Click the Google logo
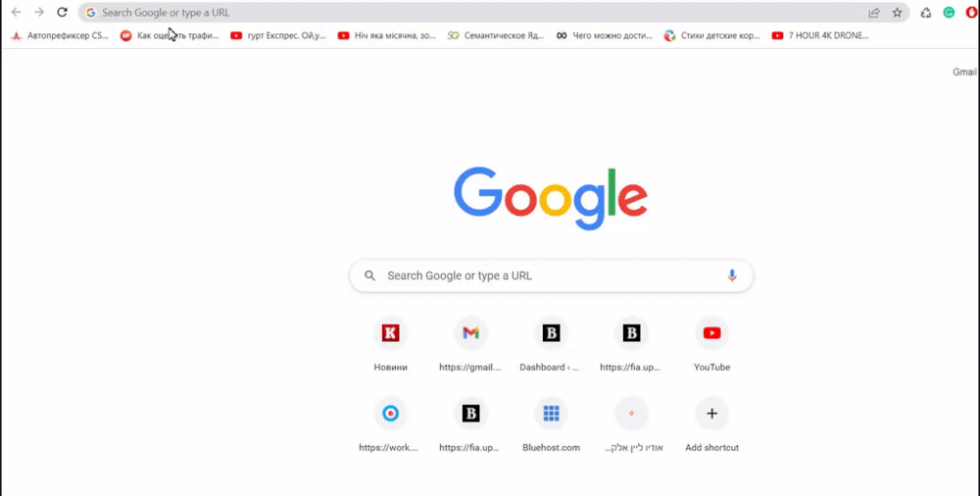Image resolution: width=980 pixels, height=496 pixels. pos(551,198)
